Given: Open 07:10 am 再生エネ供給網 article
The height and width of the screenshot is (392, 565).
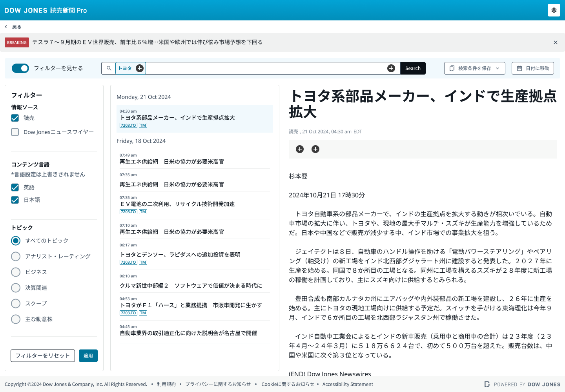Looking at the screenshot, I should [x=195, y=229].
